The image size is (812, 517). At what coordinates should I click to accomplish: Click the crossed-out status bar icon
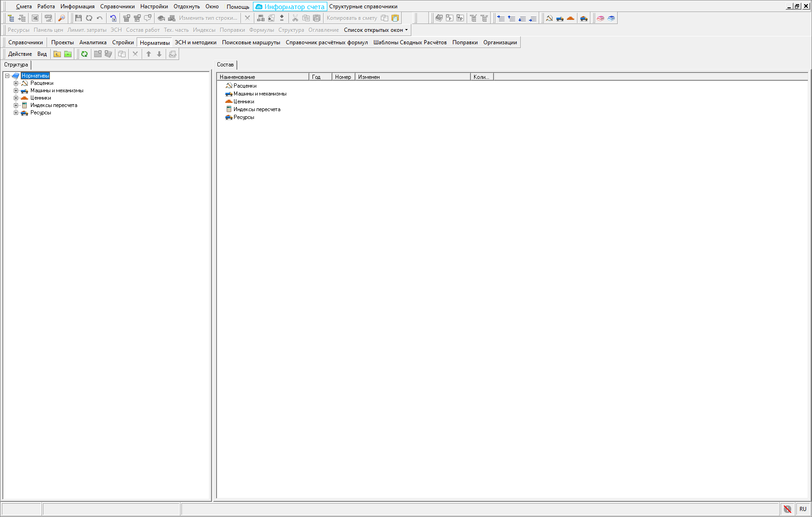(788, 509)
